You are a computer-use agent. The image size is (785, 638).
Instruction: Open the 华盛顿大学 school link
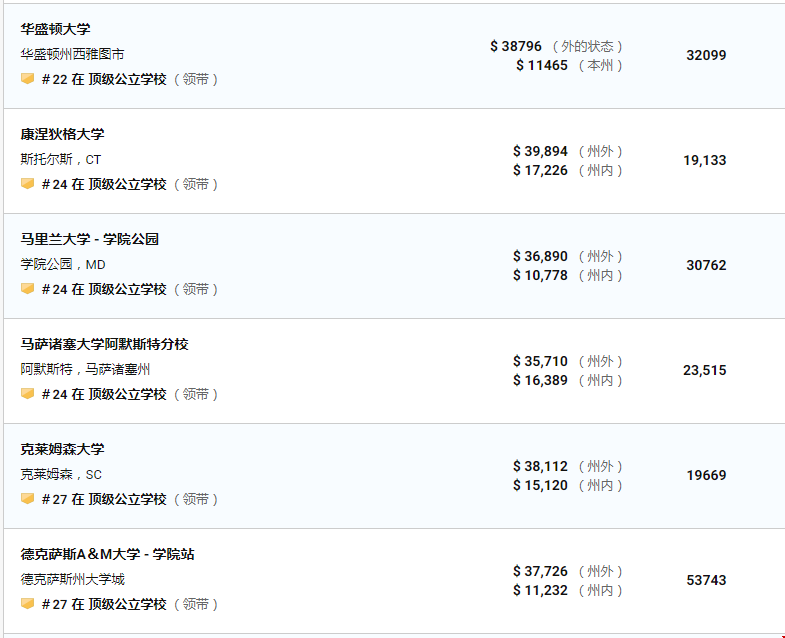(x=55, y=29)
